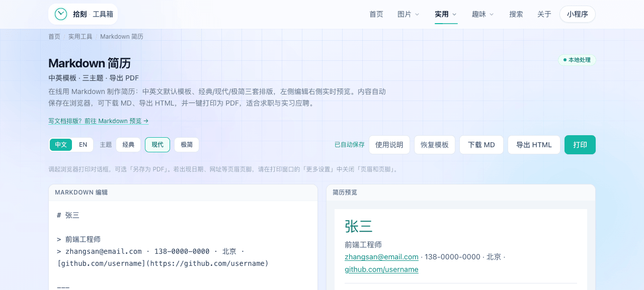Click 前端工程师 in the resume preview
Viewport: 644px width, 290px height.
pyautogui.click(x=363, y=245)
